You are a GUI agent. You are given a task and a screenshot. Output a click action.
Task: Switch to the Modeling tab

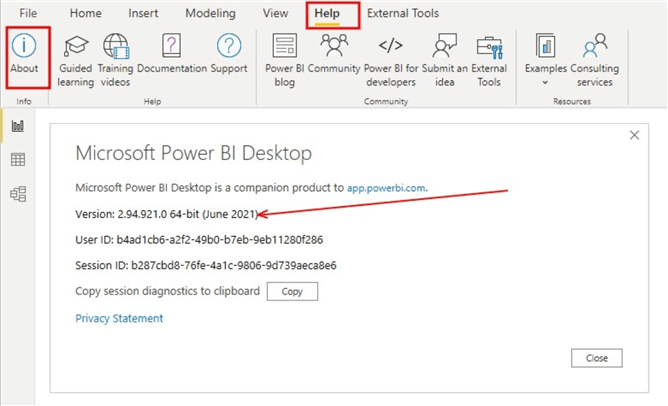point(210,13)
